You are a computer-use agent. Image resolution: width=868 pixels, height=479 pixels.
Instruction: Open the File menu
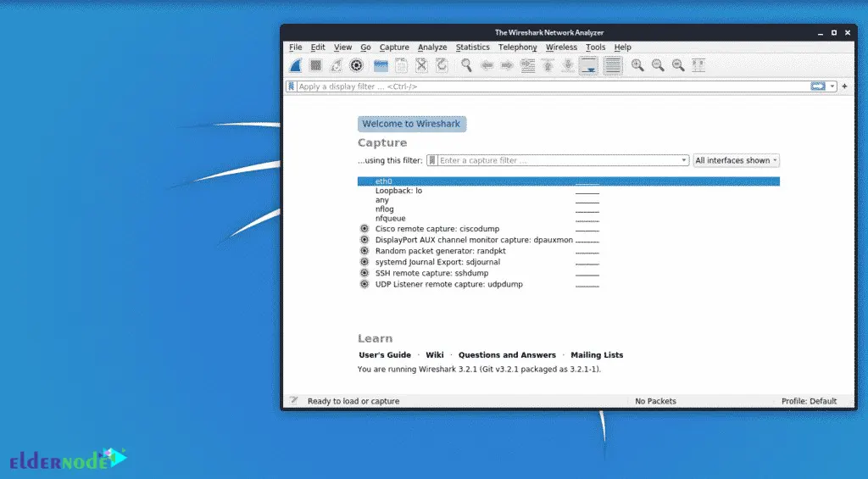tap(296, 47)
